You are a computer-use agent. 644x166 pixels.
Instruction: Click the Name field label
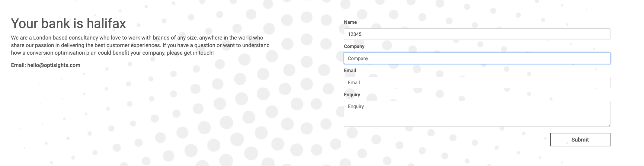pyautogui.click(x=350, y=22)
